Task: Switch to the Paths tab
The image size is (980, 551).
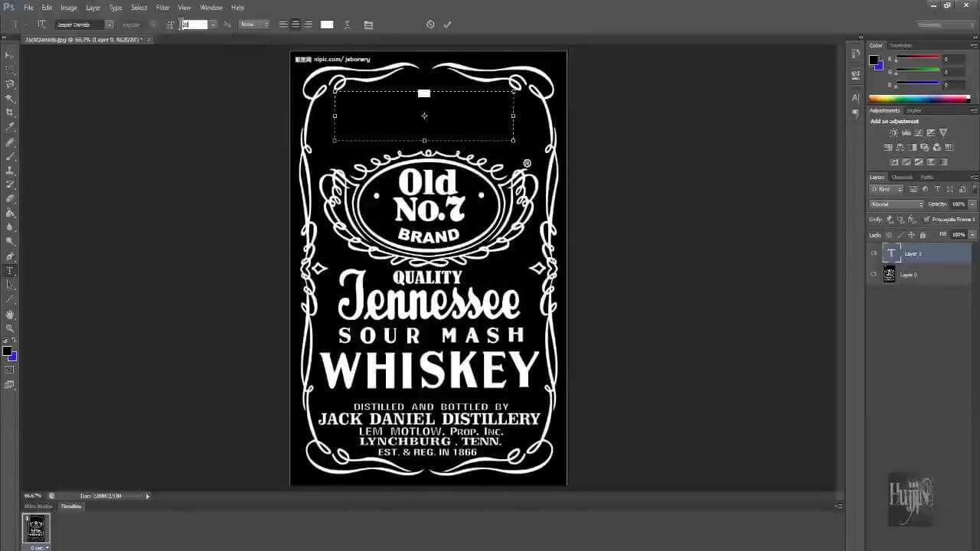Action: tap(926, 177)
